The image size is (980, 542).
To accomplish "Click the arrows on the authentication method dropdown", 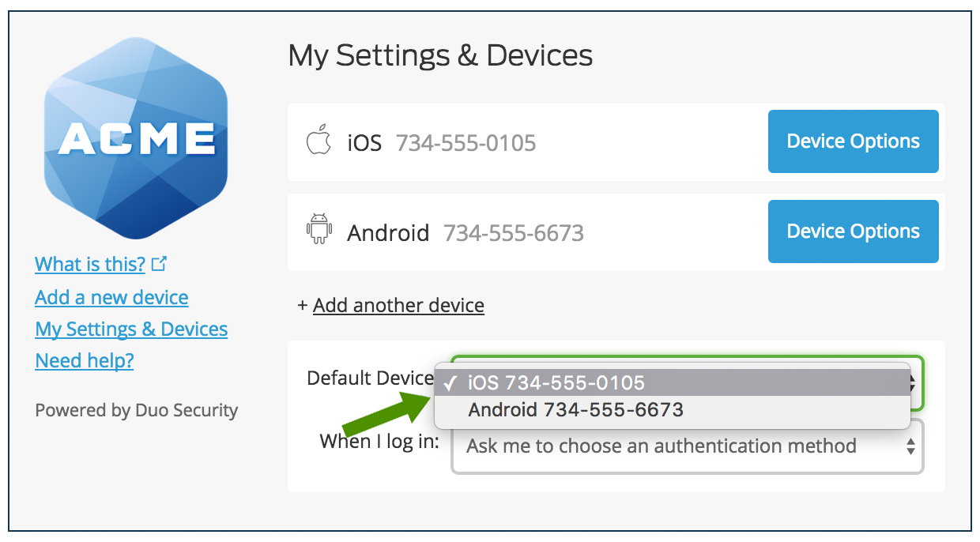I will 910,446.
